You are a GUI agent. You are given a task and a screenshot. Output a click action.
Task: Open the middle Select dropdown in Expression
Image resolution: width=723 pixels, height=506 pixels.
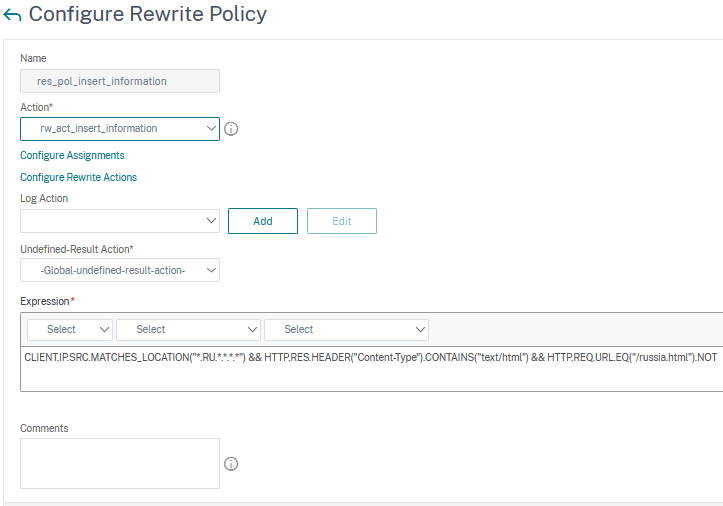pos(188,329)
